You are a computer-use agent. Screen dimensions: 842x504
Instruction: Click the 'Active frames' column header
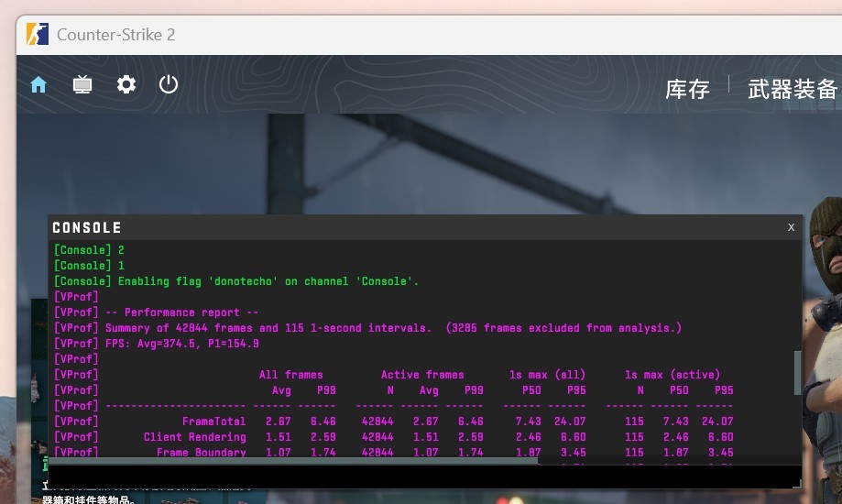pos(422,375)
